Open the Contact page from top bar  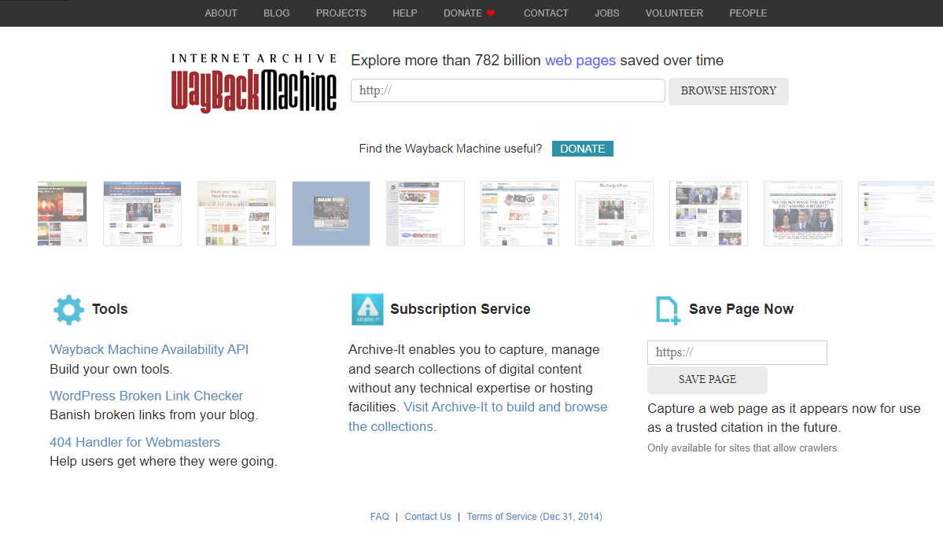click(546, 13)
